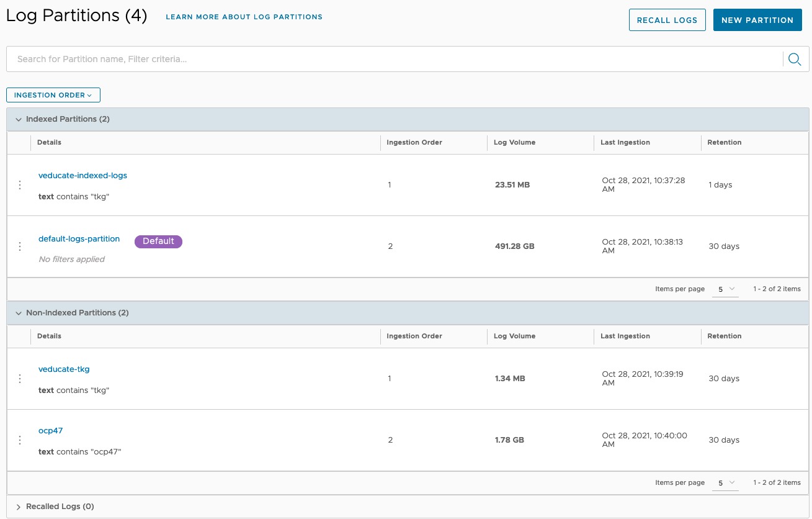Click Log Volume header in Indexed Partitions table

pyautogui.click(x=514, y=142)
